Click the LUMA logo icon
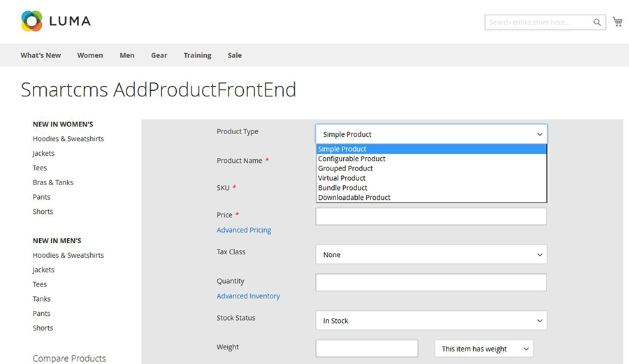 pos(32,22)
